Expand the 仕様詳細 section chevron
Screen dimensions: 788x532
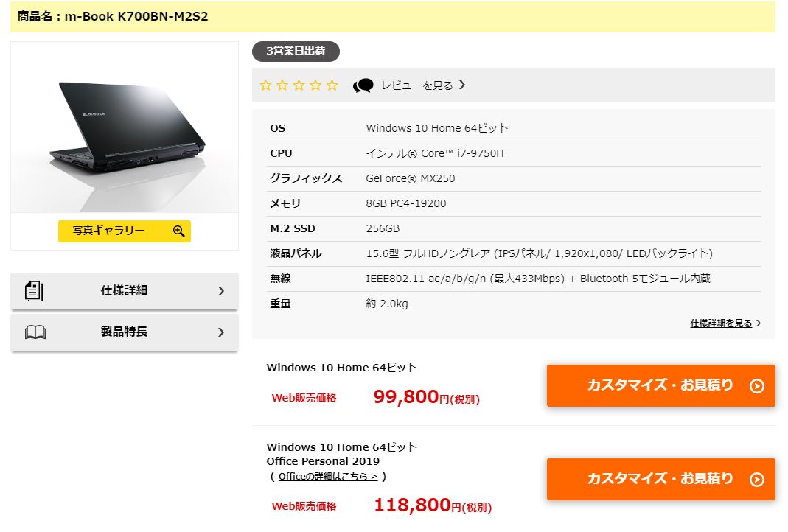point(220,291)
